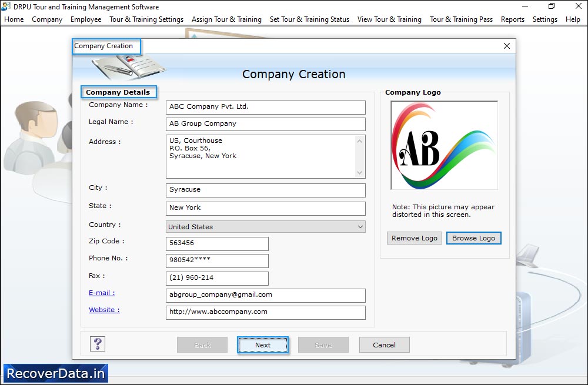Click the Website URL input field
588x385 pixels.
point(266,313)
